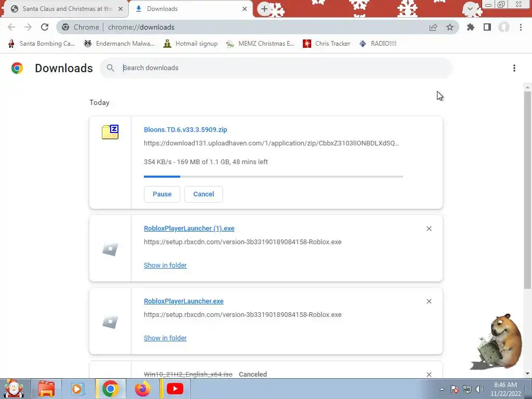The width and height of the screenshot is (532, 399).
Task: Close the Downloads tab
Action: click(x=245, y=9)
